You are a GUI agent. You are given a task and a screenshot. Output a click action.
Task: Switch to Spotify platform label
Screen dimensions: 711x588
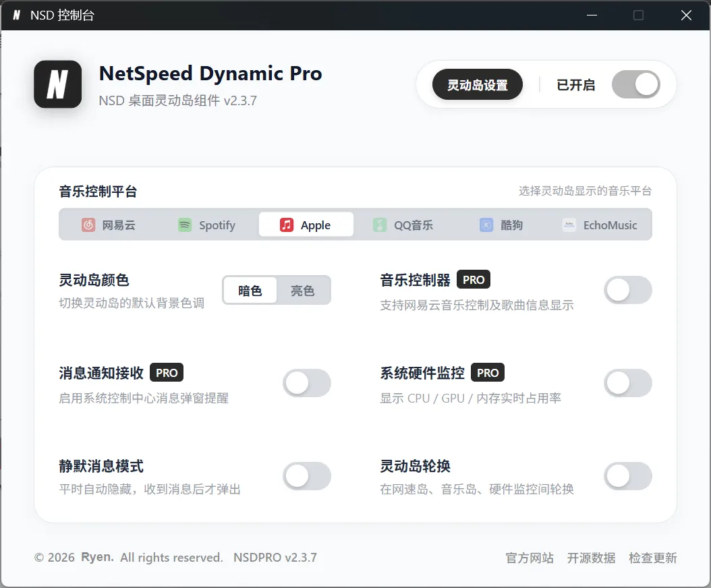[217, 225]
